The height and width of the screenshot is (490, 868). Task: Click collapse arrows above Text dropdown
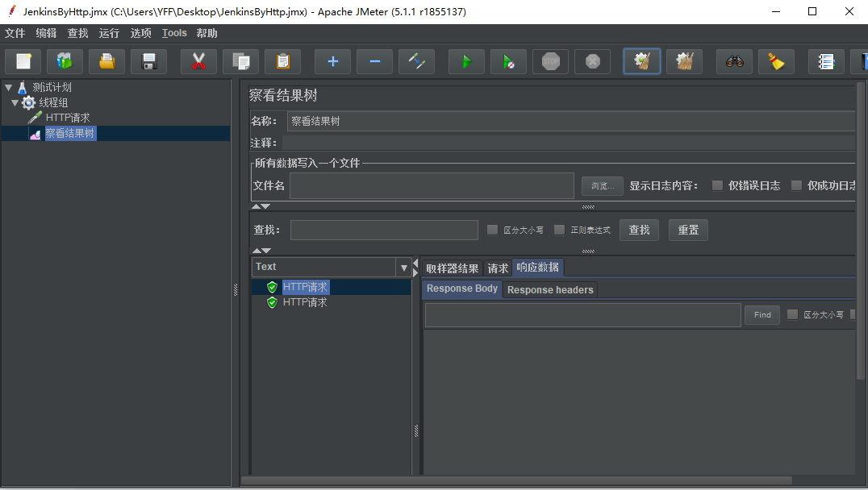click(261, 251)
